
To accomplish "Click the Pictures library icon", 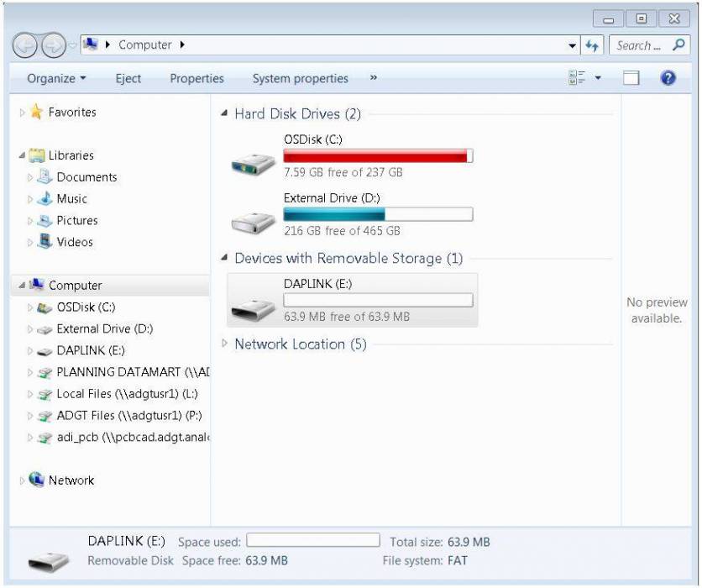I will coord(45,220).
